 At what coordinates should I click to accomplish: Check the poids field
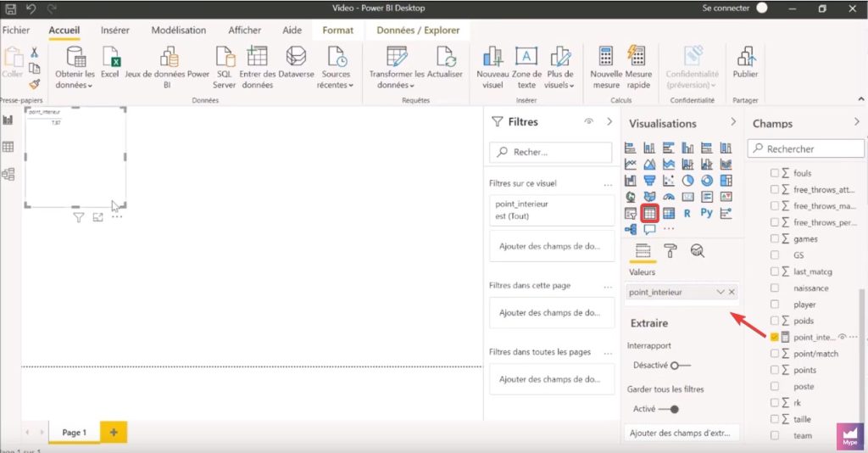pos(775,321)
